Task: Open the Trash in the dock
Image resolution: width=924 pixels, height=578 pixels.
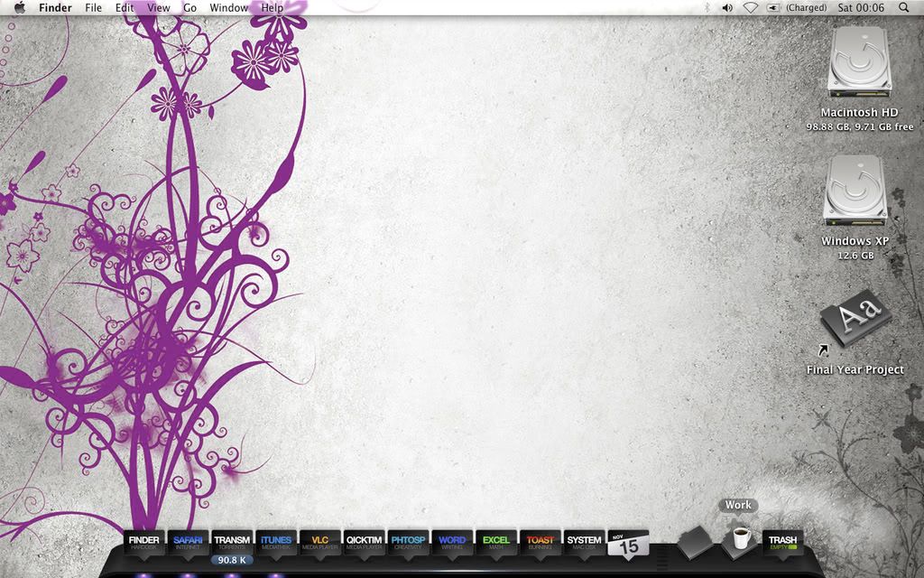Action: click(x=782, y=543)
